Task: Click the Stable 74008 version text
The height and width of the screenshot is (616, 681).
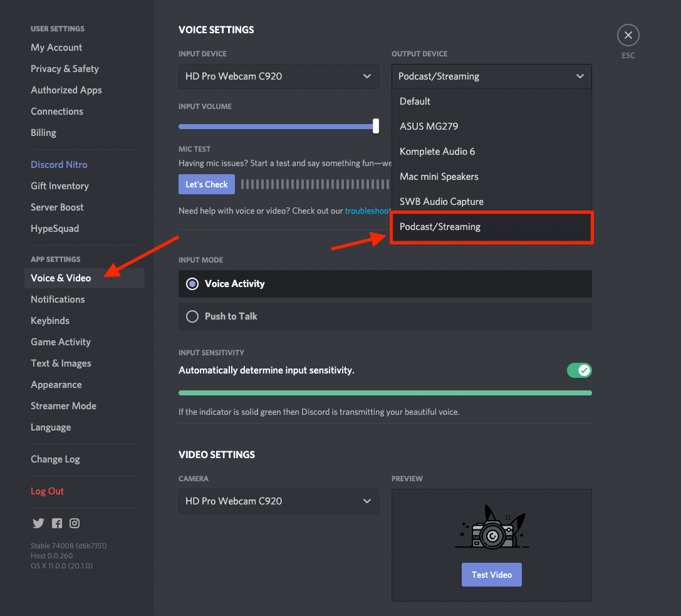Action: click(x=69, y=546)
